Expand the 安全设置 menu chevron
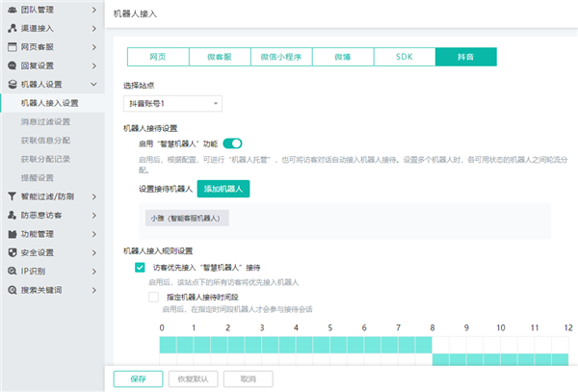 click(94, 252)
